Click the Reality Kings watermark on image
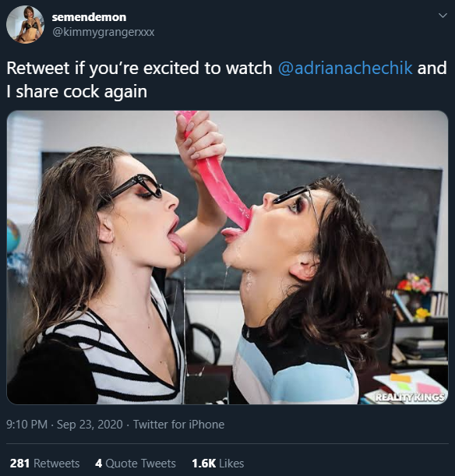The image size is (455, 476). pyautogui.click(x=411, y=397)
